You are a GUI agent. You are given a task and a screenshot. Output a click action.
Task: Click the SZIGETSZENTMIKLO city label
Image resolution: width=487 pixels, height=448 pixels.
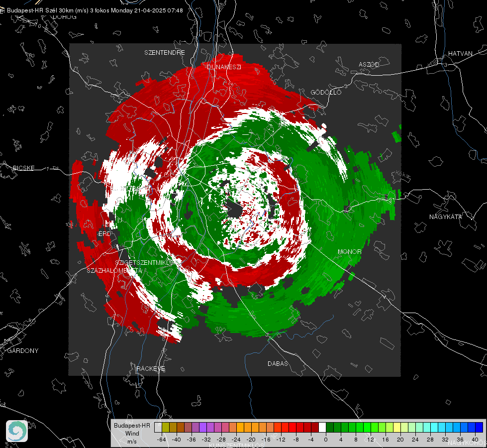point(143,263)
